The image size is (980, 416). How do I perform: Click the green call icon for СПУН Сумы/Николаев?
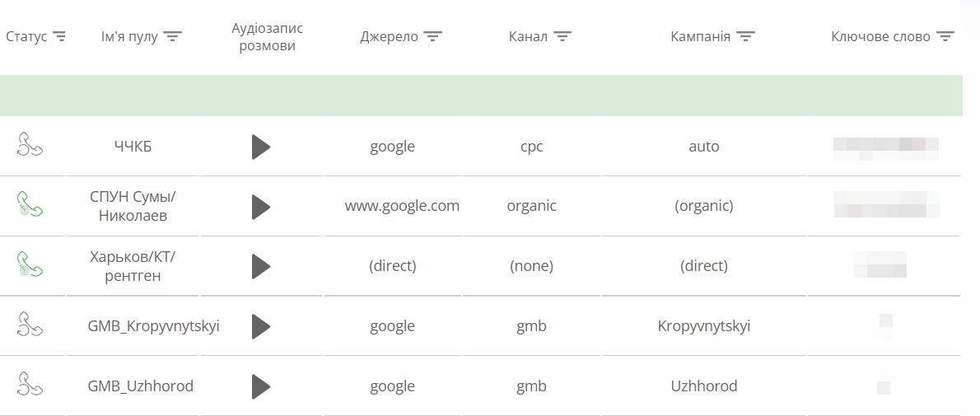click(30, 204)
